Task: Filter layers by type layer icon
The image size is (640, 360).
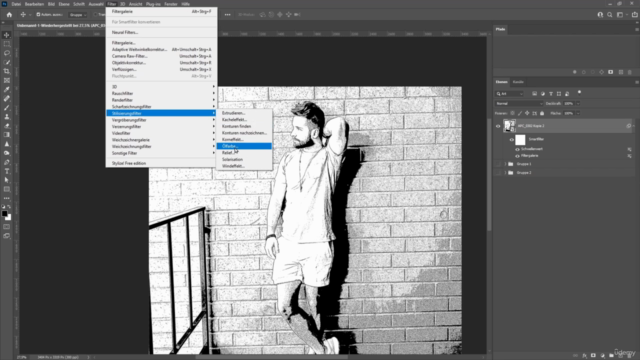Action: [x=551, y=94]
